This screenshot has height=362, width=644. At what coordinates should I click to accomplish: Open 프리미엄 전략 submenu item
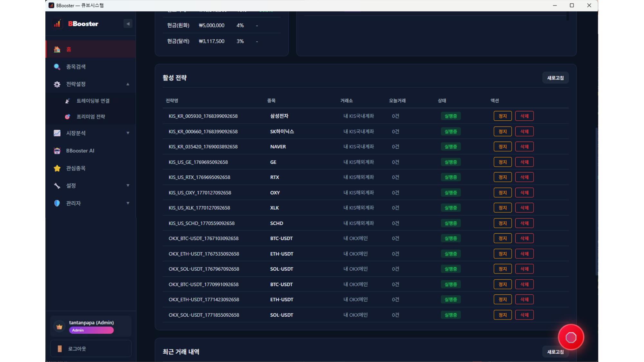tap(90, 116)
